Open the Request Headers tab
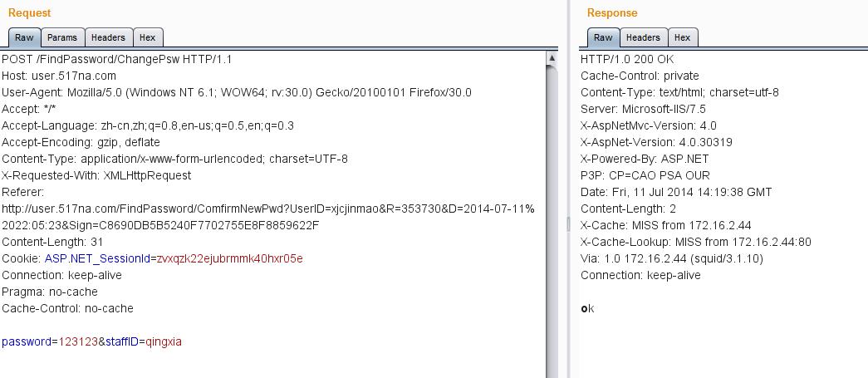868x378 pixels. pyautogui.click(x=108, y=37)
